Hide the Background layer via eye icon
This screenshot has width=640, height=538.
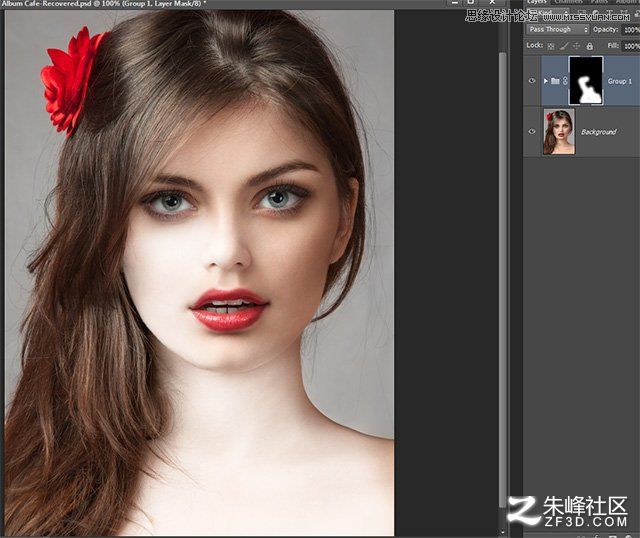pos(532,131)
